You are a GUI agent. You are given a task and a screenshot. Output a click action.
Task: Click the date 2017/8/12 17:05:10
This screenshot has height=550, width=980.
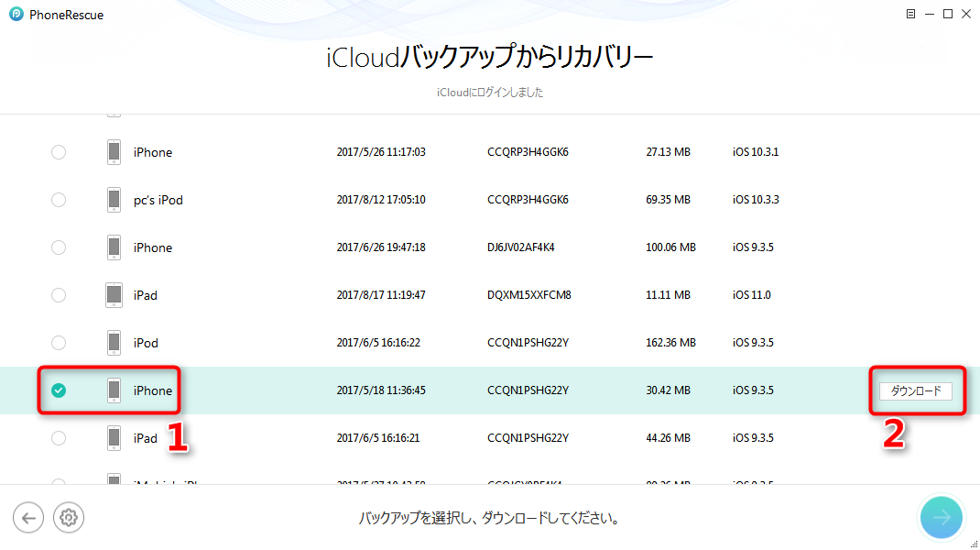pyautogui.click(x=381, y=200)
